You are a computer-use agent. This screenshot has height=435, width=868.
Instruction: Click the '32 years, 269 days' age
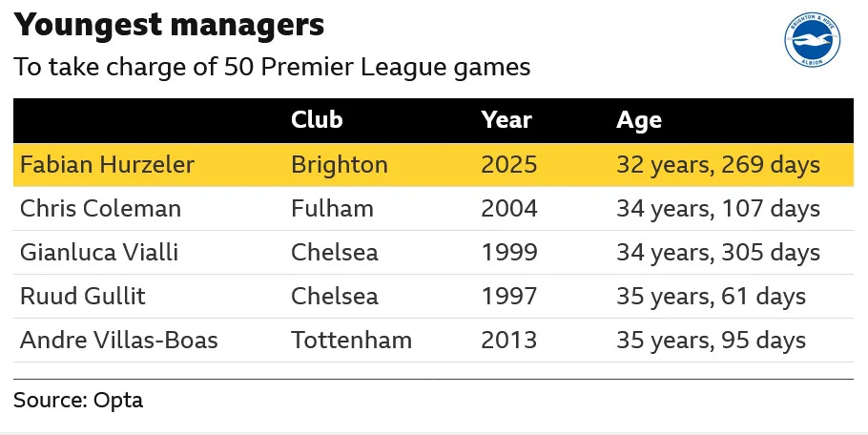coord(718,165)
